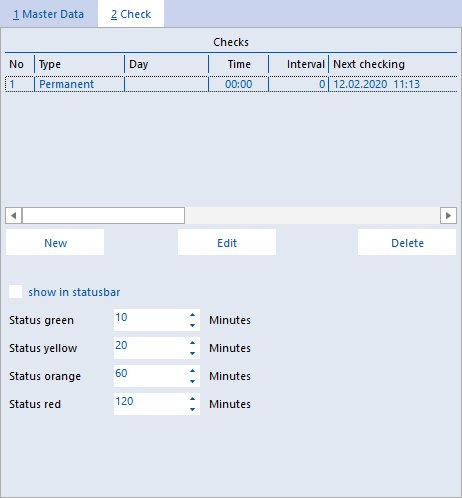
Task: Enable the show in statusbar checkbox
Action: 16,292
